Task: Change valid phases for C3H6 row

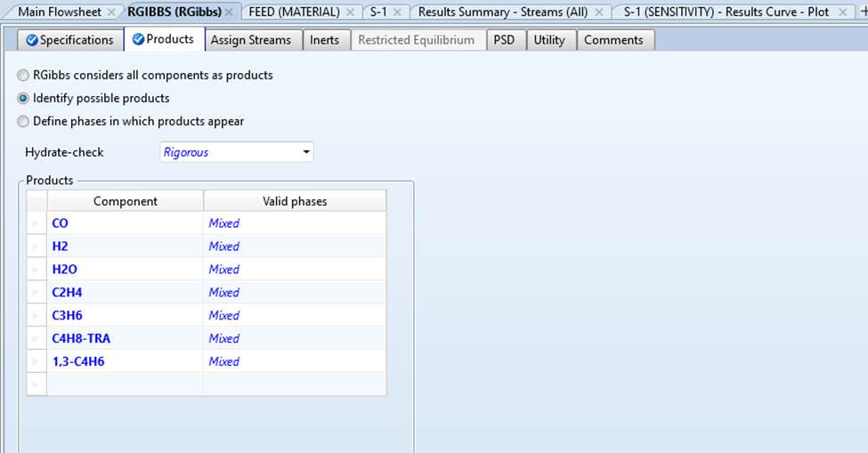Action: tap(295, 315)
